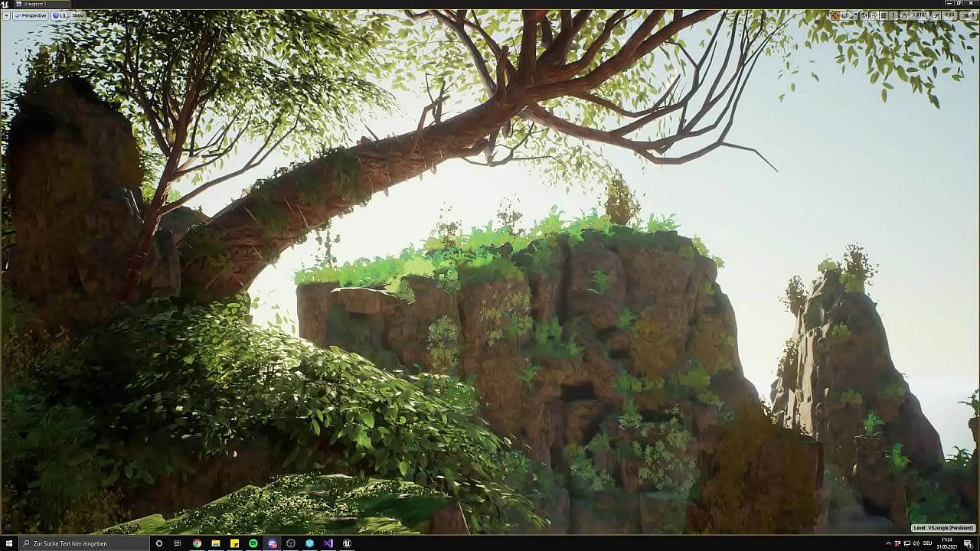The image size is (980, 551).
Task: Select the translate (move) gizmo tool
Action: click(835, 15)
